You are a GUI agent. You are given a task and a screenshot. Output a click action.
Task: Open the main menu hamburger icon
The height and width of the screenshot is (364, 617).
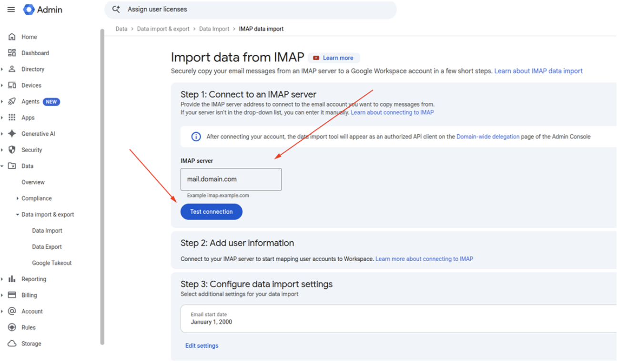[x=11, y=10]
